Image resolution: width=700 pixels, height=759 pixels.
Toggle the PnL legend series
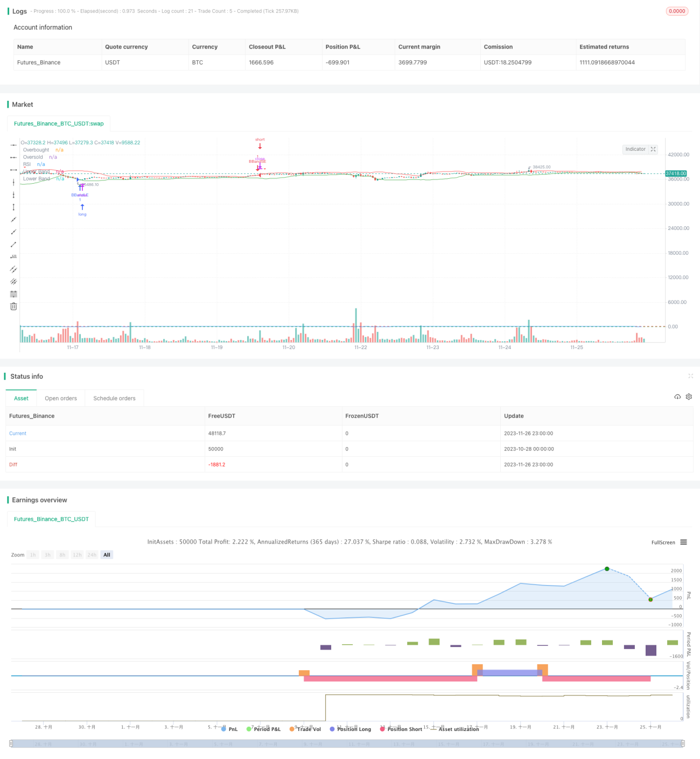tap(229, 729)
